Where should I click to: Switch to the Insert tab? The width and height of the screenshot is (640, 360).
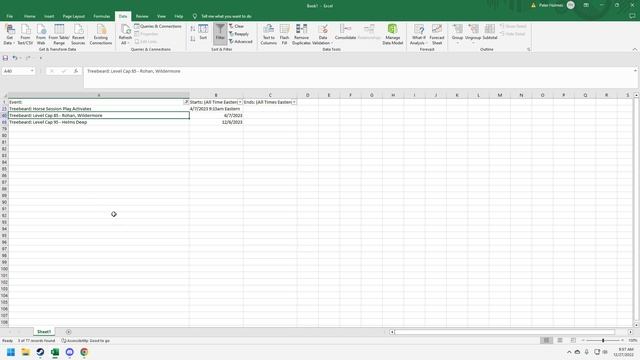49,16
